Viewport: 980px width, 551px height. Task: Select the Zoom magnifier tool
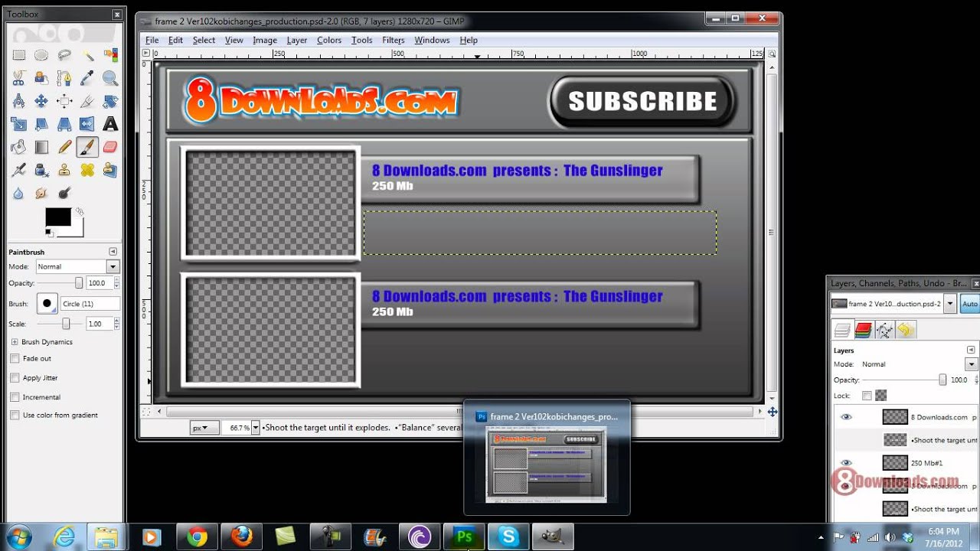click(110, 78)
